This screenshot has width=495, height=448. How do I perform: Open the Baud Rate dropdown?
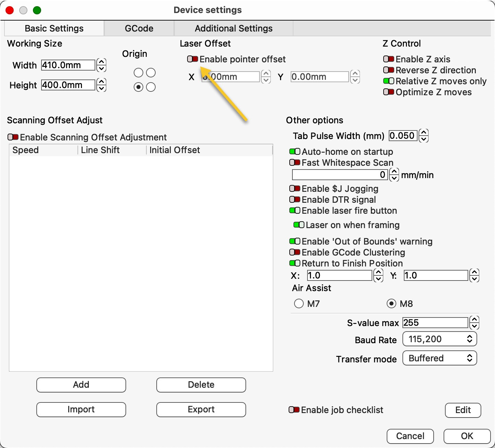439,339
